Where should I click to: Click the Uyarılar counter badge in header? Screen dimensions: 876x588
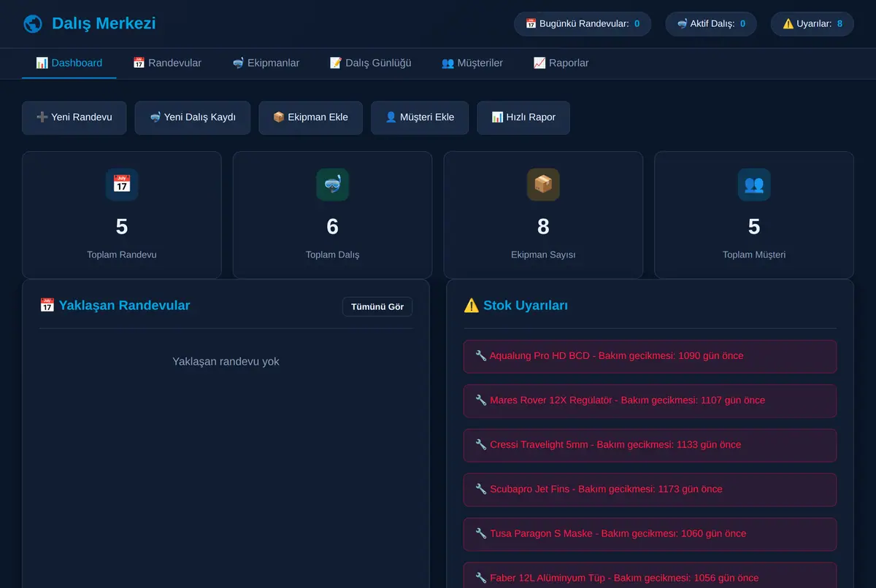coord(812,24)
